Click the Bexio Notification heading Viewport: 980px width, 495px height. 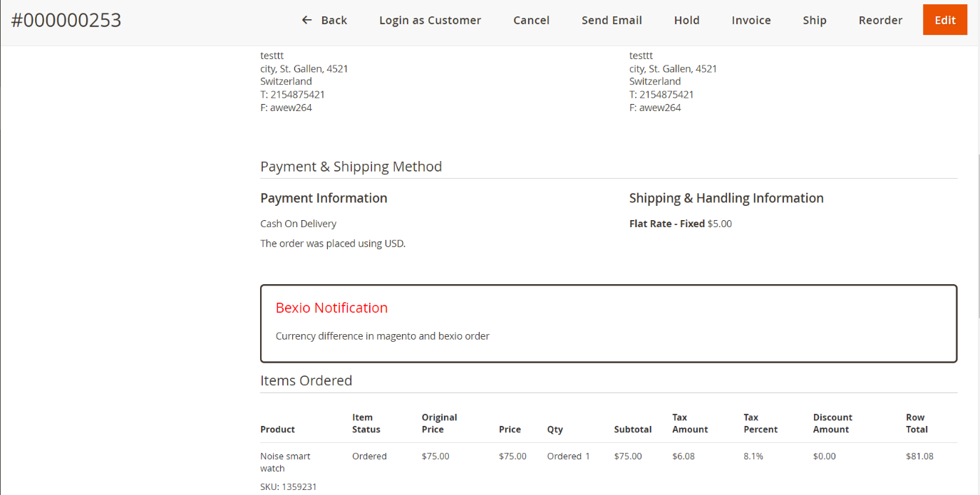point(331,308)
